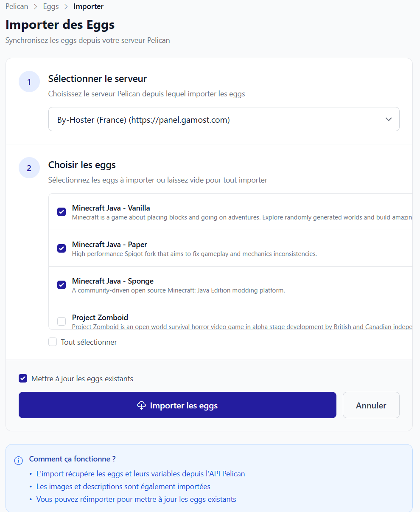Uncheck the Minecraft Java - Vanilla egg
Image resolution: width=420 pixels, height=512 pixels.
(62, 212)
